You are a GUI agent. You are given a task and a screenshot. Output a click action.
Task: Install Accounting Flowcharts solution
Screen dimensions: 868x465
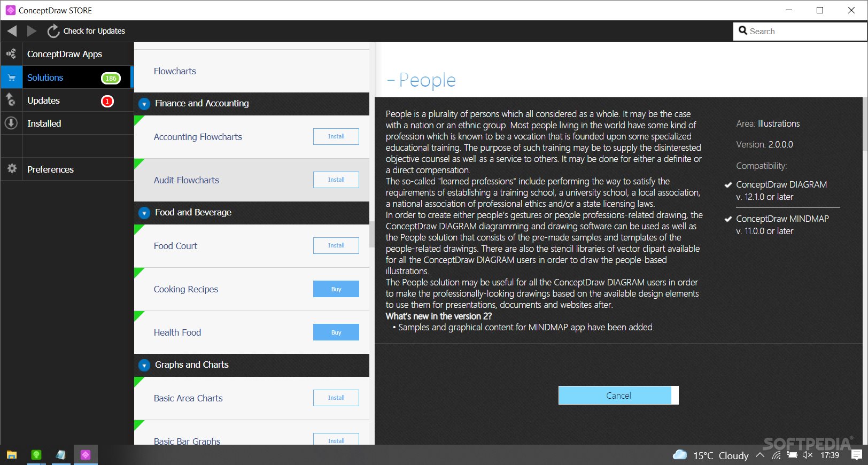(x=336, y=136)
